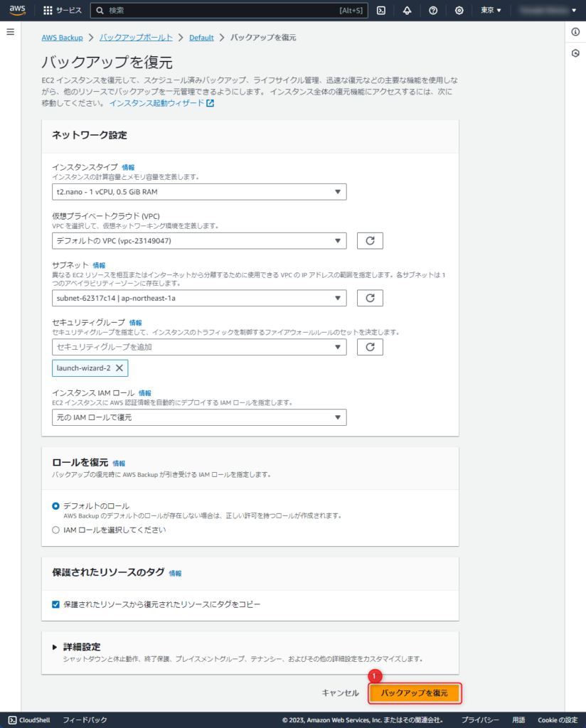Open 情報 link next to セキュリティグループ
Viewport: 586px width, 728px height.
point(136,323)
